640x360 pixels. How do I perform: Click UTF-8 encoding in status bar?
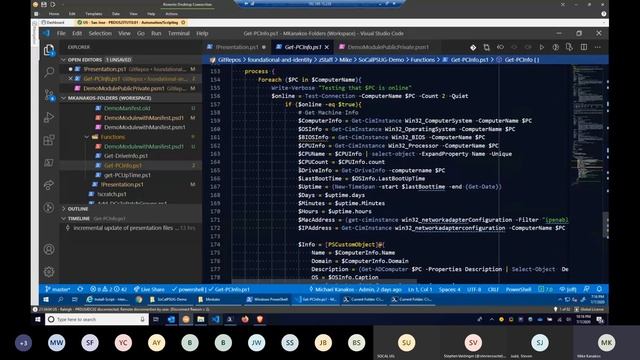click(x=474, y=289)
